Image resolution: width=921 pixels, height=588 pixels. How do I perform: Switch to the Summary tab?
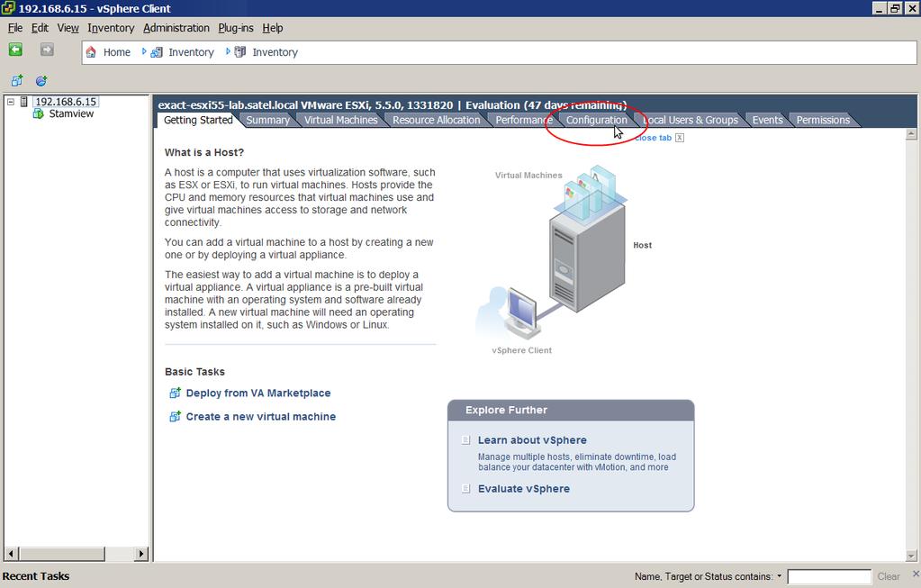point(268,120)
